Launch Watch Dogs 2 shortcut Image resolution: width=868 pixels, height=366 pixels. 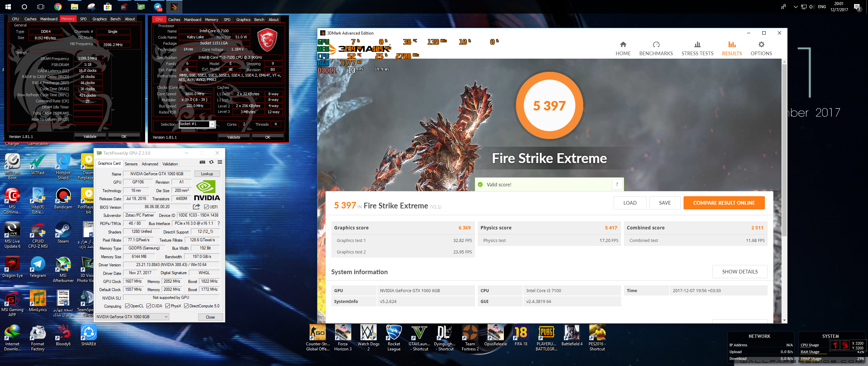[x=368, y=338]
